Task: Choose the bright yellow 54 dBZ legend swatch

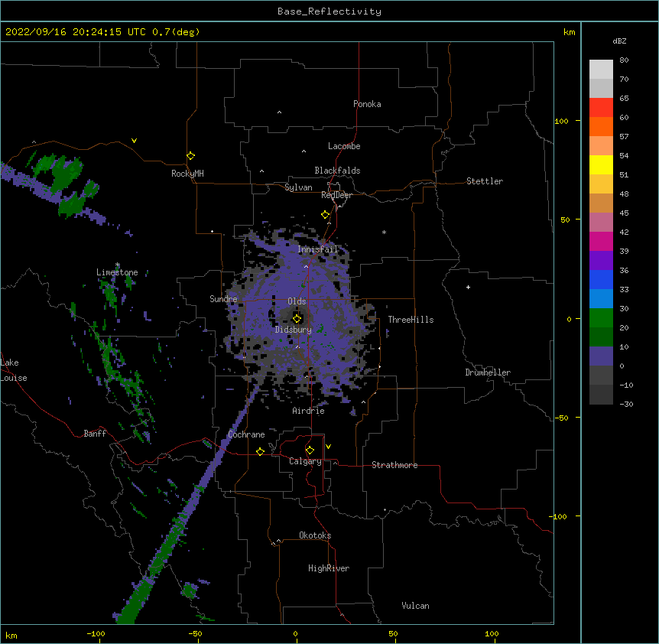Action: click(601, 164)
